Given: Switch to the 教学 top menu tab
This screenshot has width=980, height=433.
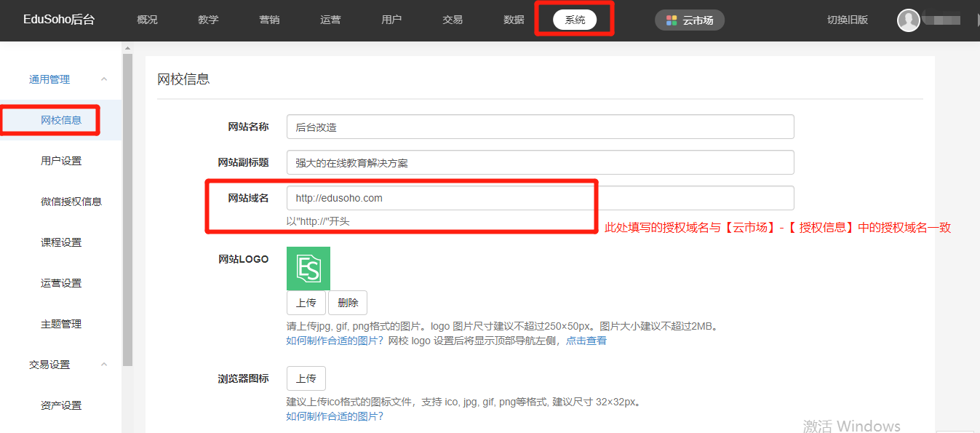Looking at the screenshot, I should [208, 20].
